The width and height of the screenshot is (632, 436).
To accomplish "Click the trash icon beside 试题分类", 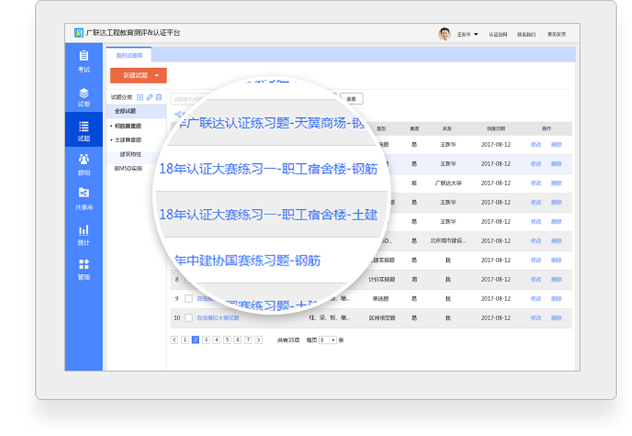I will click(x=158, y=97).
